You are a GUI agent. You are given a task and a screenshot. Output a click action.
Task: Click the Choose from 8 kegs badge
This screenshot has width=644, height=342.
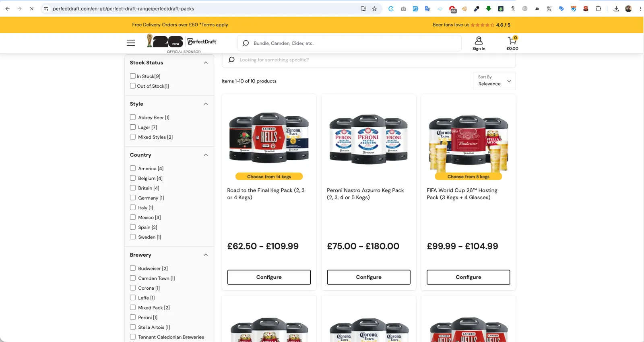click(469, 177)
